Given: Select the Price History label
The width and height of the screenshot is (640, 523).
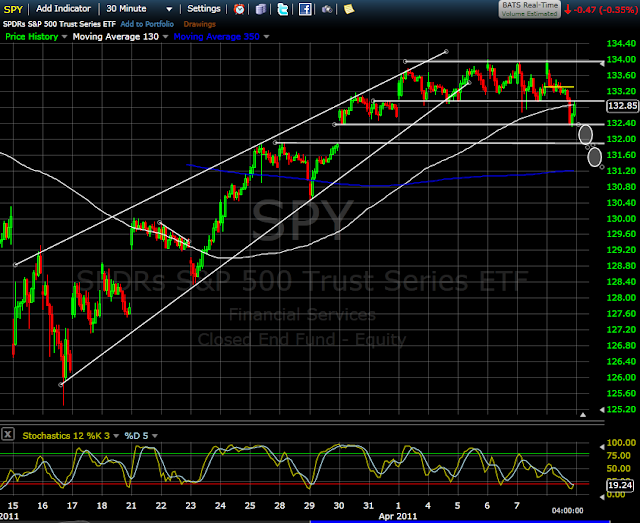Looking at the screenshot, I should 31,37.
